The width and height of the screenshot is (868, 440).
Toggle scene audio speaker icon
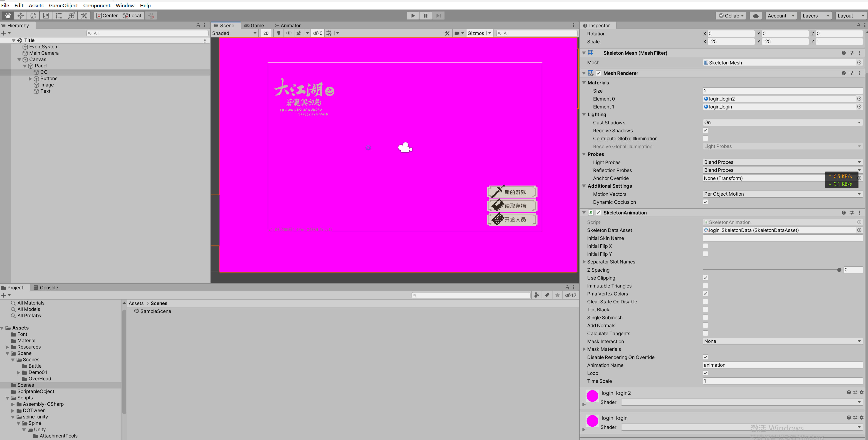tap(289, 33)
